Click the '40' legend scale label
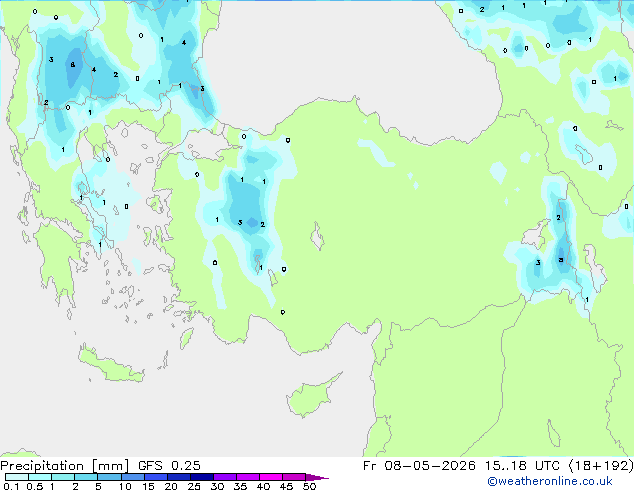Image resolution: width=634 pixels, height=490 pixels. point(263,486)
